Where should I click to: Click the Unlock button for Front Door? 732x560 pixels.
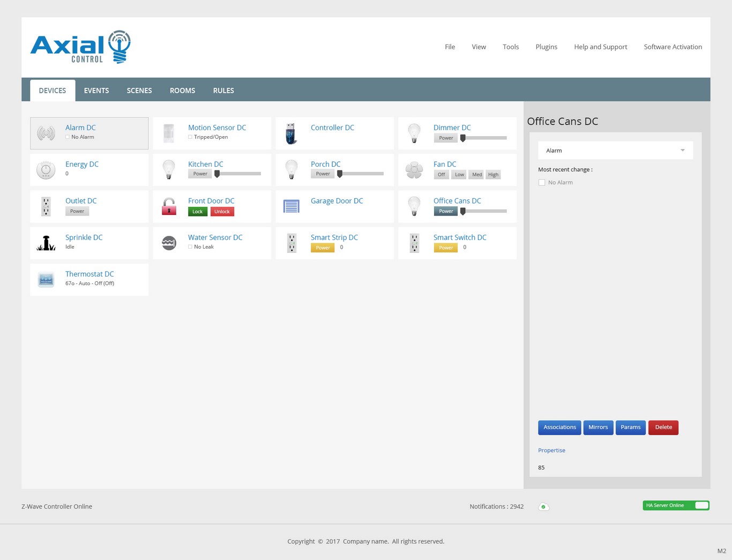pyautogui.click(x=222, y=212)
